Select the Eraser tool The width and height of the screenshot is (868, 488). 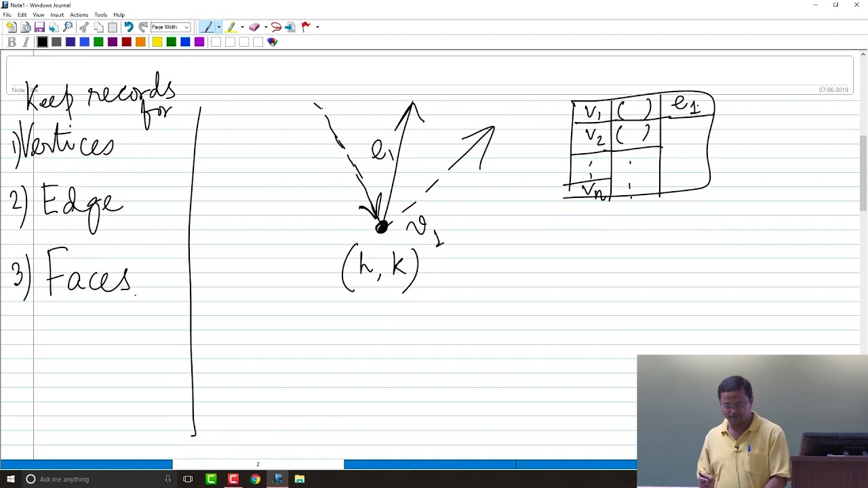[254, 27]
